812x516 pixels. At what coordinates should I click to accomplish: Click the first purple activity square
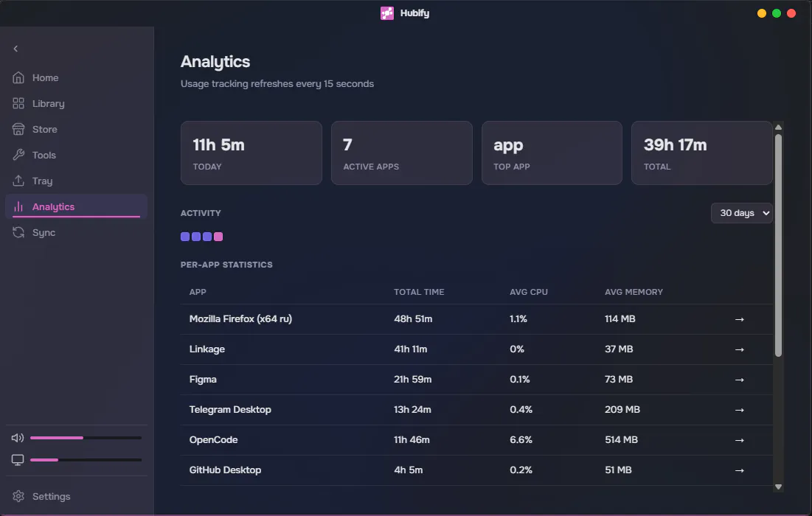(185, 237)
